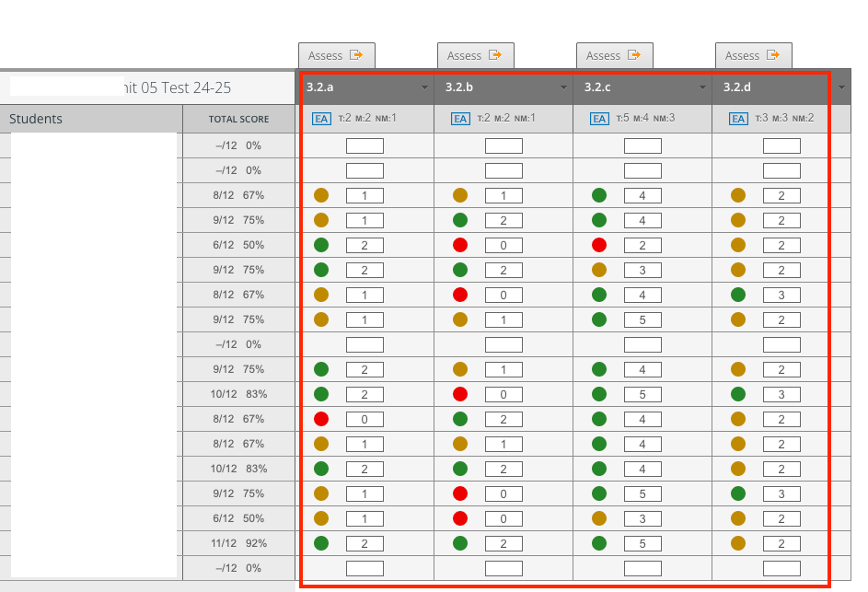Expand the 3.2.c header dropdown arrow
868x592 pixels.
pyautogui.click(x=702, y=87)
